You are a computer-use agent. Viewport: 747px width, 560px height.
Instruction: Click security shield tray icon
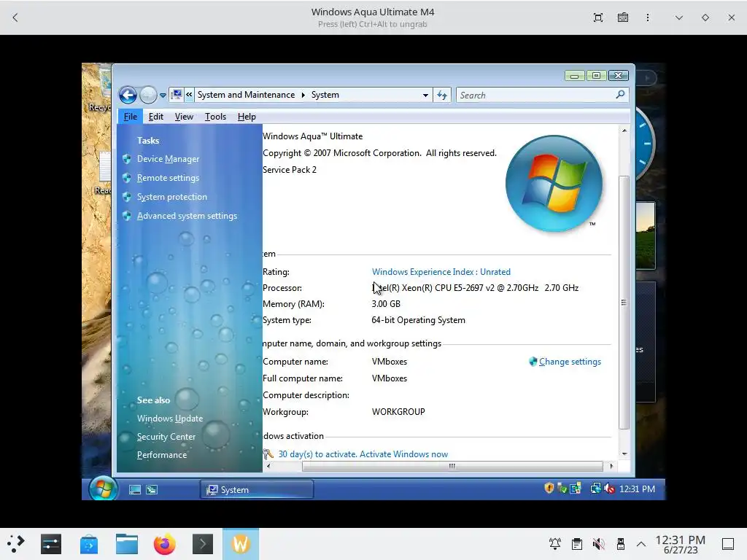[x=549, y=488]
